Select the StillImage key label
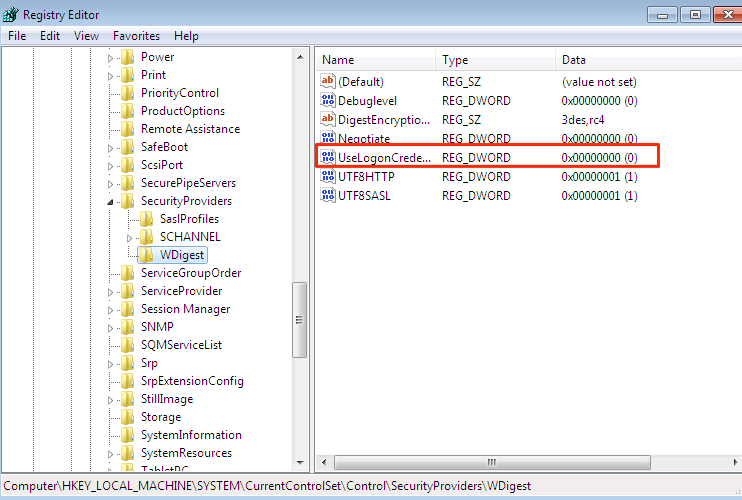Screen dimensions: 742x500 click(x=167, y=399)
